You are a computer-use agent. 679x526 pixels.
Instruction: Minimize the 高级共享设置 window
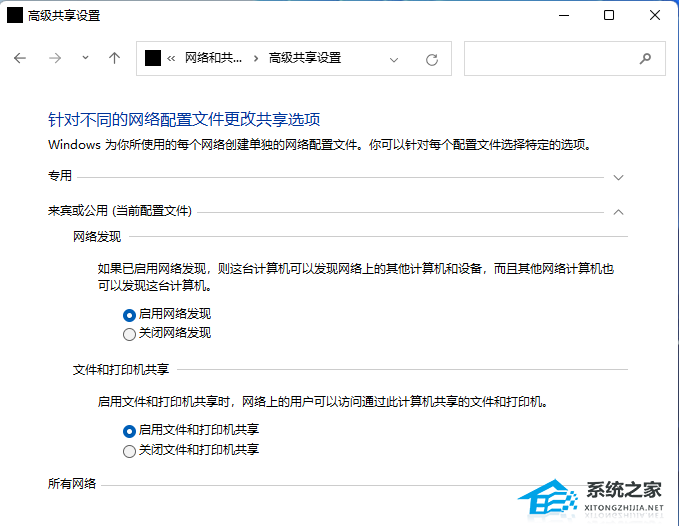point(564,15)
